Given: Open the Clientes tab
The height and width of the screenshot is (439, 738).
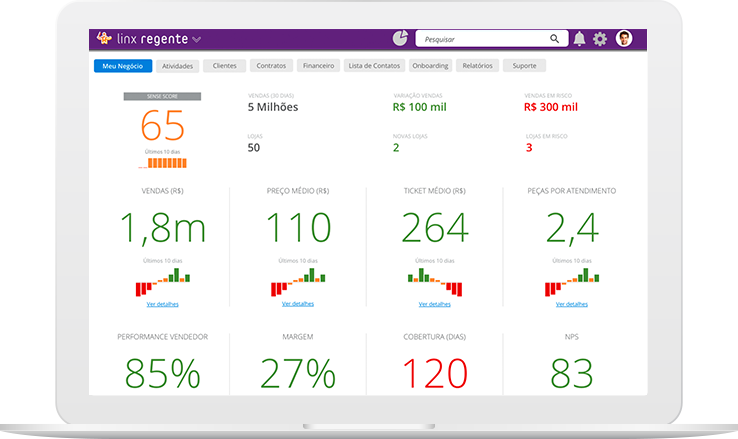Looking at the screenshot, I should (224, 66).
